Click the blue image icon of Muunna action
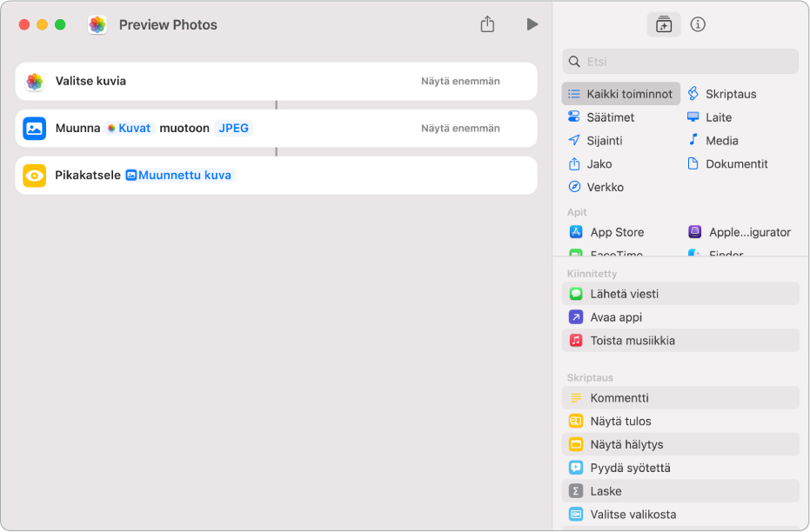The image size is (810, 532). pyautogui.click(x=35, y=129)
